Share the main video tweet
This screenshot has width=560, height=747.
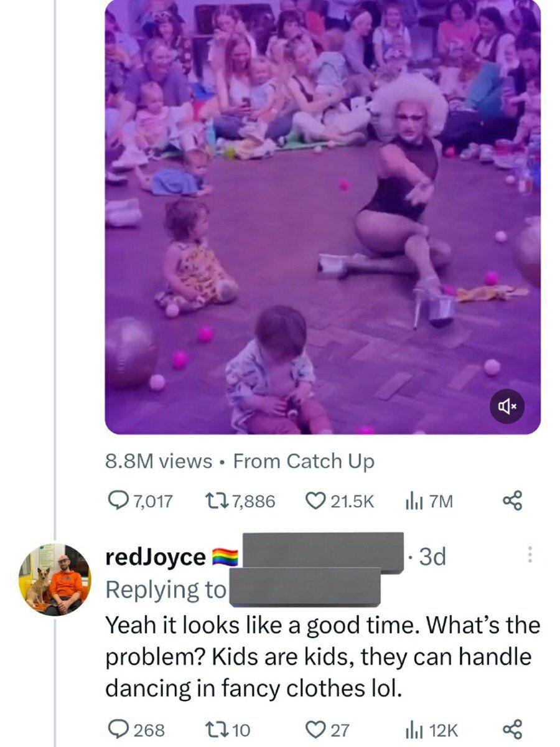coord(512,501)
